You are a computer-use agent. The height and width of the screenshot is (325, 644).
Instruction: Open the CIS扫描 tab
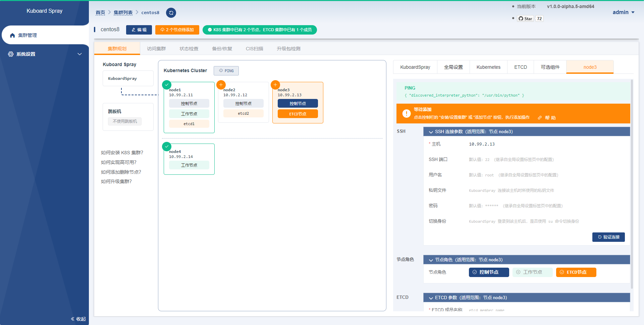pyautogui.click(x=255, y=49)
